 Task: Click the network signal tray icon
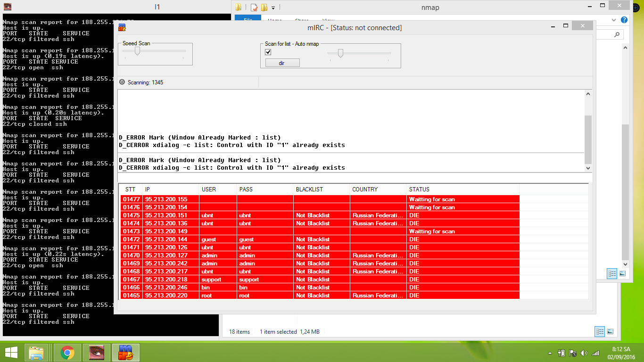[x=595, y=353]
